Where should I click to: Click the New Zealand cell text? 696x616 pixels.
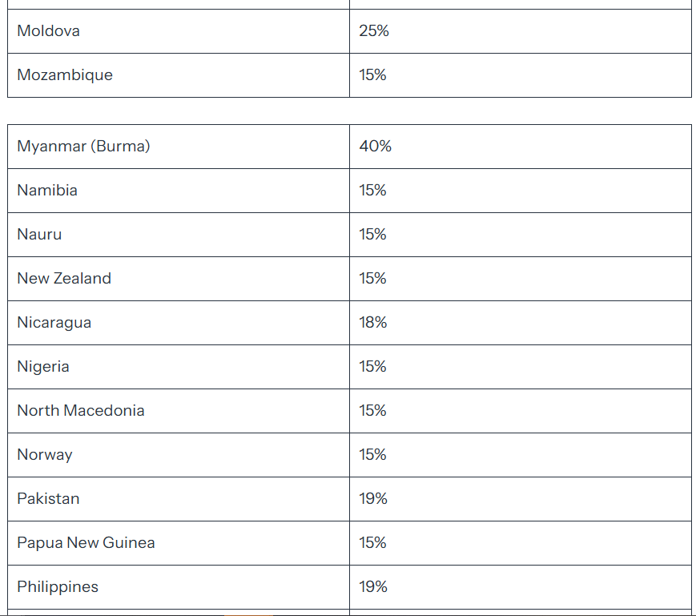pyautogui.click(x=64, y=278)
